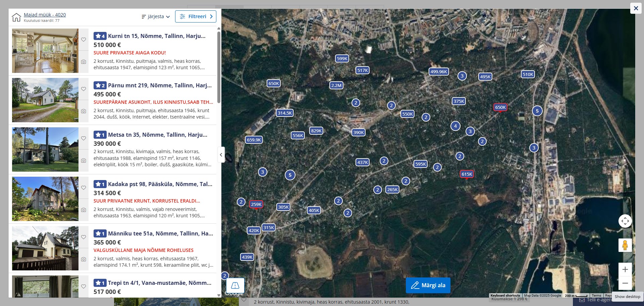Favorite the Kurni tn 15 listing heart
This screenshot has width=644, height=306.
(84, 40)
